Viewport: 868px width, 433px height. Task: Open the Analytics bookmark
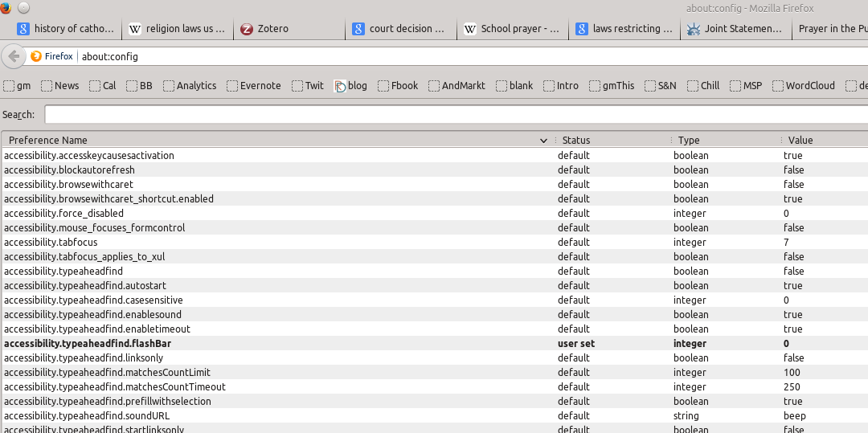point(190,86)
